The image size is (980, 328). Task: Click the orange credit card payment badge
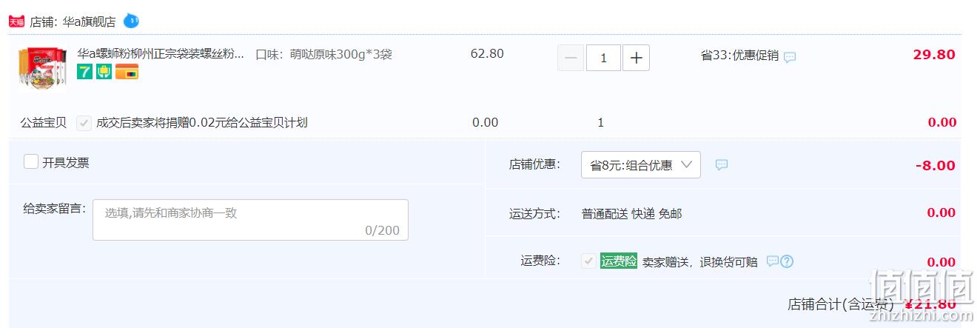click(x=127, y=72)
